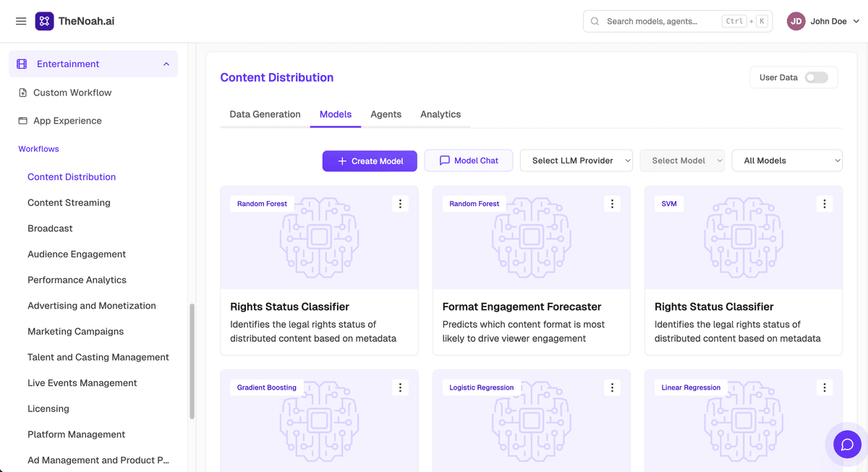Open options menu on SVM model card

click(825, 204)
